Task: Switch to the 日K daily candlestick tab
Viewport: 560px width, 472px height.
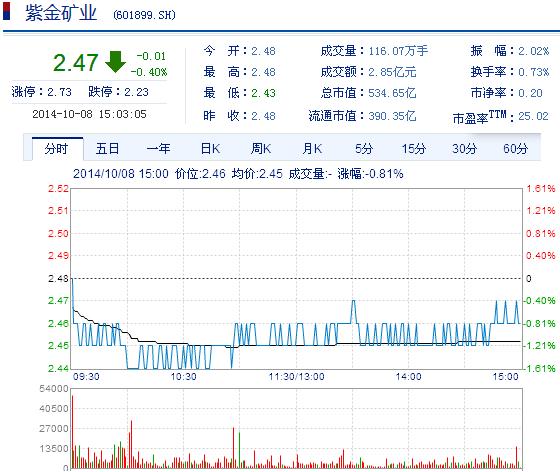Action: (x=210, y=149)
